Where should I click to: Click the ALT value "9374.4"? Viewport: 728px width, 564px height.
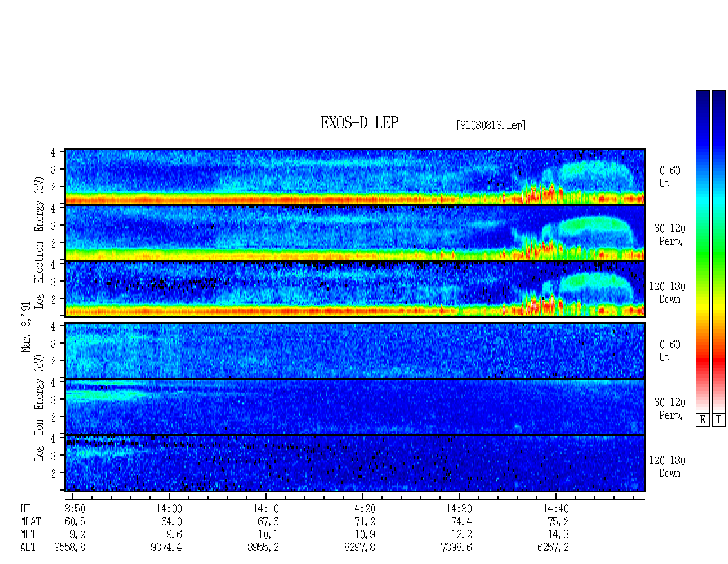pyautogui.click(x=167, y=548)
